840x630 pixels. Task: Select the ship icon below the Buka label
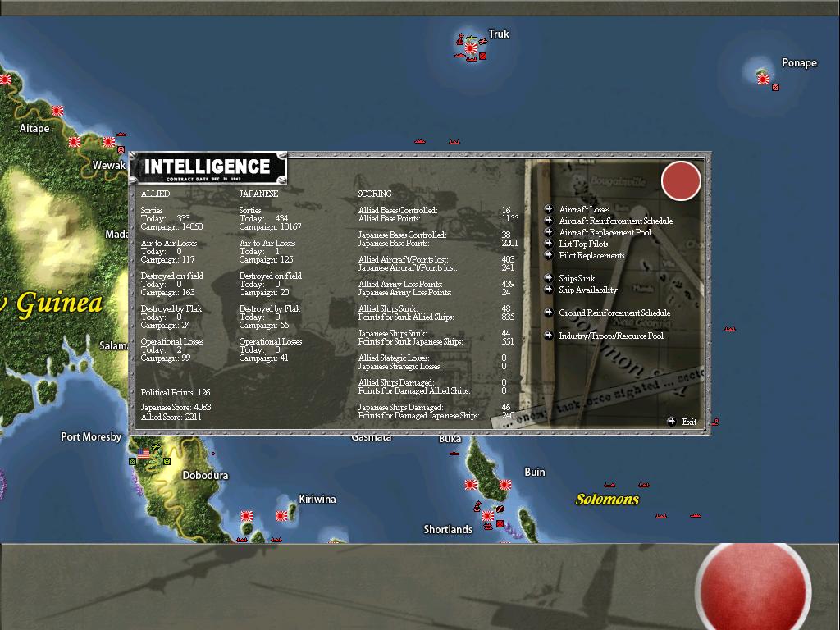pyautogui.click(x=454, y=454)
